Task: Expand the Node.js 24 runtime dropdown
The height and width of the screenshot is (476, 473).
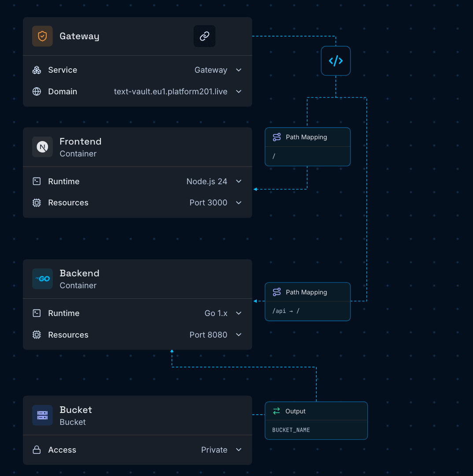Action: 239,181
